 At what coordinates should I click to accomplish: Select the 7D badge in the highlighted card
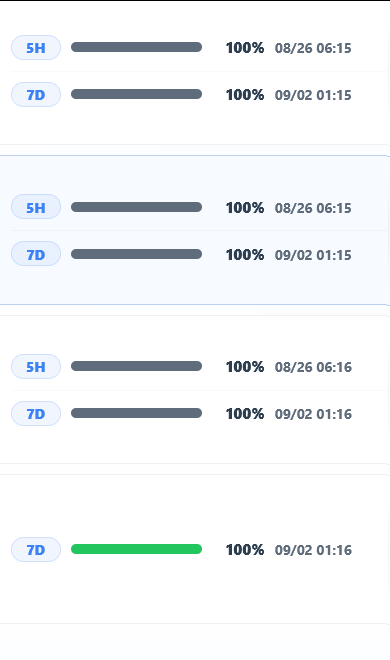tap(36, 254)
